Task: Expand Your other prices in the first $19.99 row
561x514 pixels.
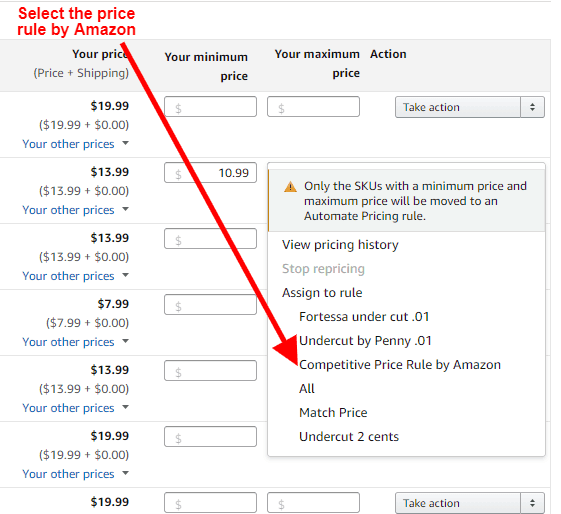Action: [75, 144]
